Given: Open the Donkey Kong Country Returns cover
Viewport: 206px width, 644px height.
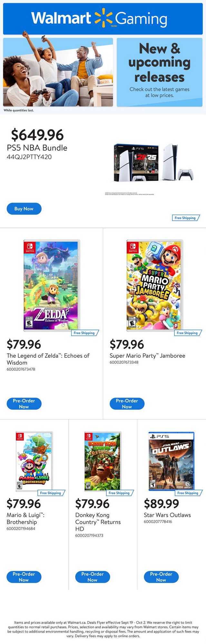Looking at the screenshot, I should [103, 461].
